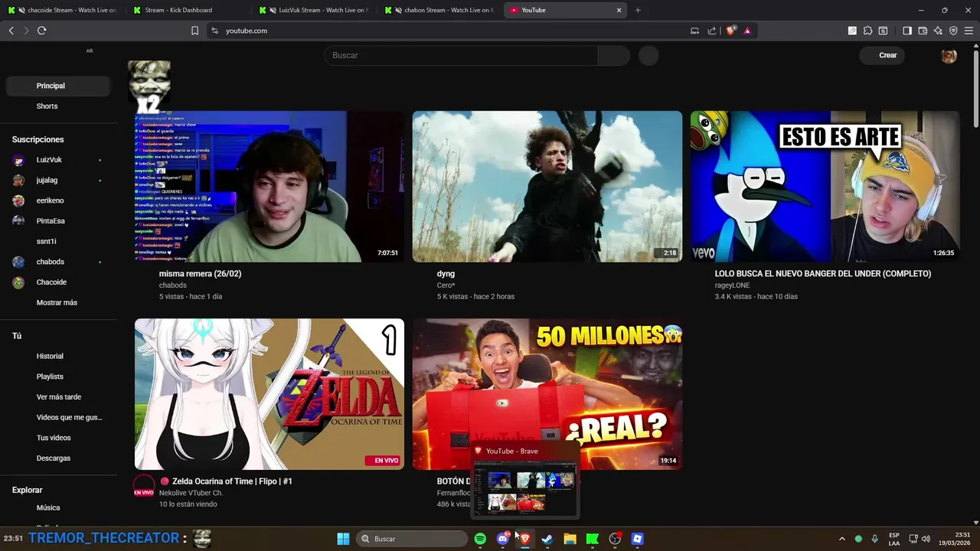Switch to chabon Stream tab

coord(439,10)
